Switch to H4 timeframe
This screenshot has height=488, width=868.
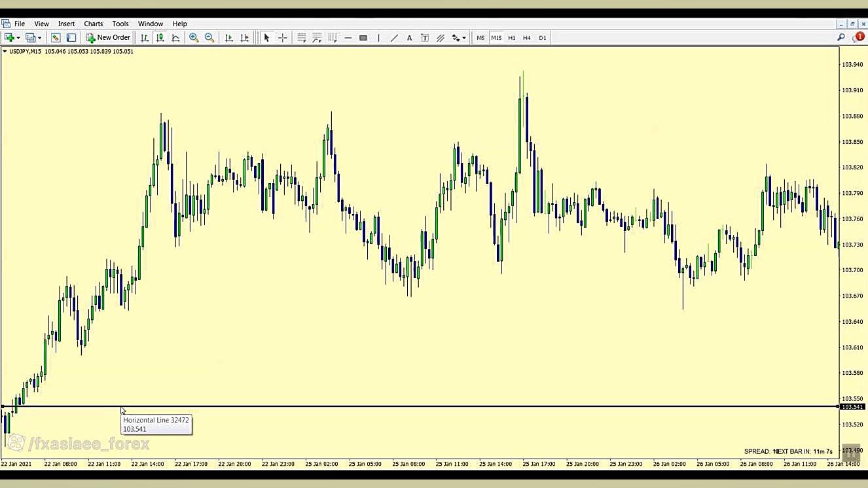pos(527,38)
